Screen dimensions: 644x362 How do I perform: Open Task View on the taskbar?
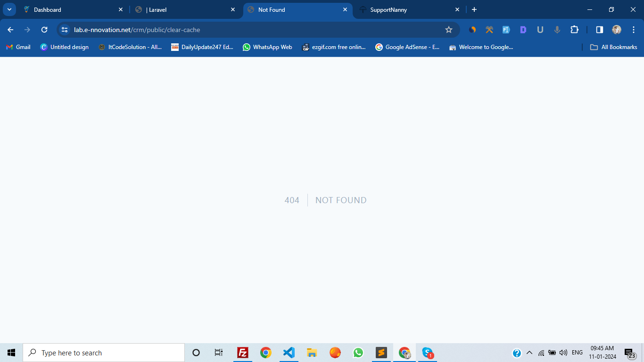click(219, 353)
